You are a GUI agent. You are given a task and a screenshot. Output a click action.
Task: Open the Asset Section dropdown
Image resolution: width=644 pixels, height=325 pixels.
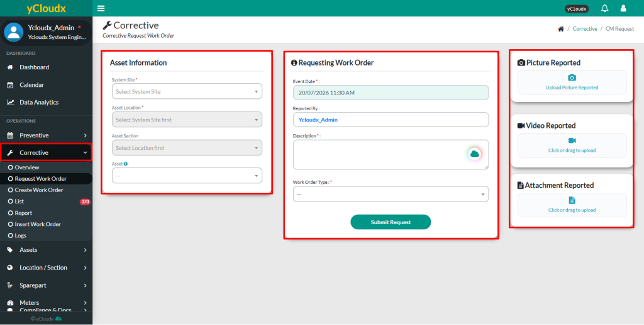tap(187, 147)
